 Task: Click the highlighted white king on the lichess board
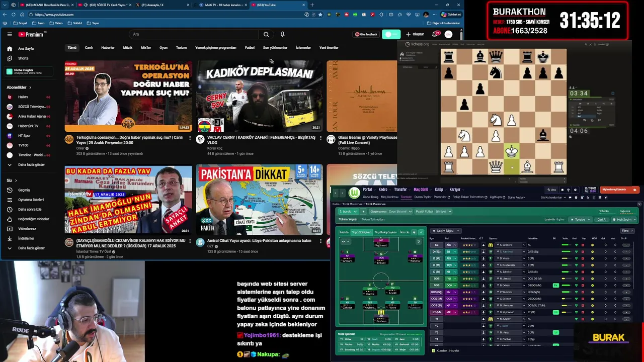pos(512,151)
